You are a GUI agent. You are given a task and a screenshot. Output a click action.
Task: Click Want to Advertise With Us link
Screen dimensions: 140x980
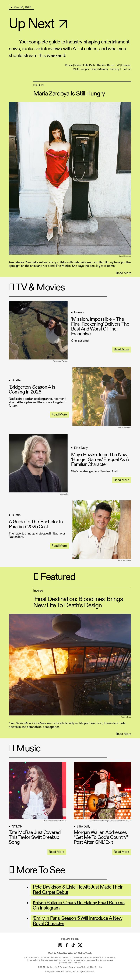coord(70,953)
